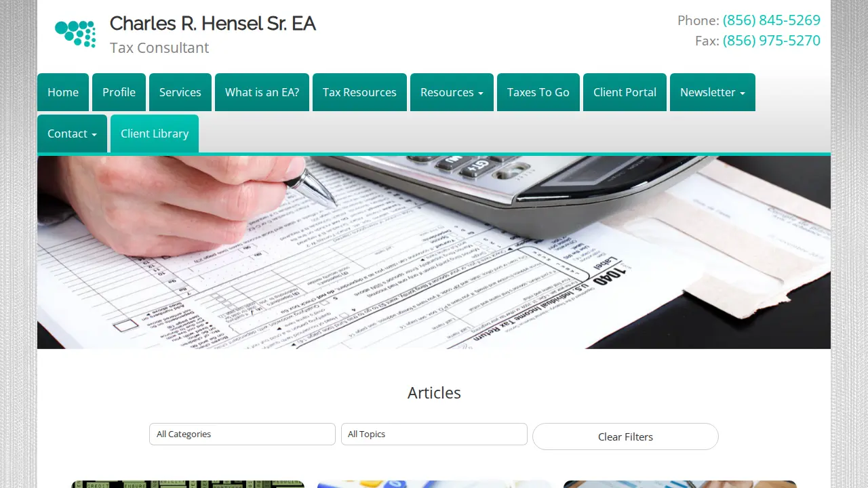Go to Client Portal
The height and width of the screenshot is (488, 868).
coord(625,92)
